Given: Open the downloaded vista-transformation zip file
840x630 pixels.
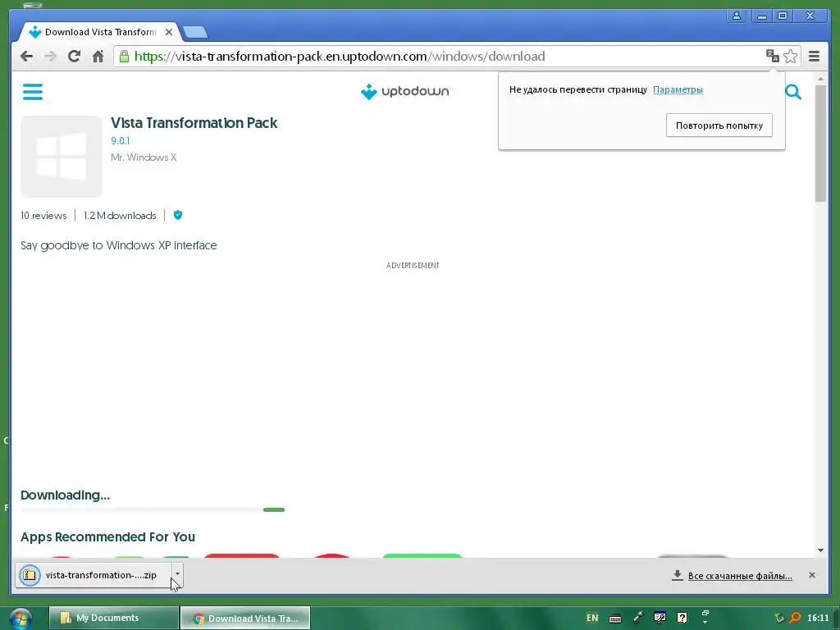Looking at the screenshot, I should click(94, 575).
